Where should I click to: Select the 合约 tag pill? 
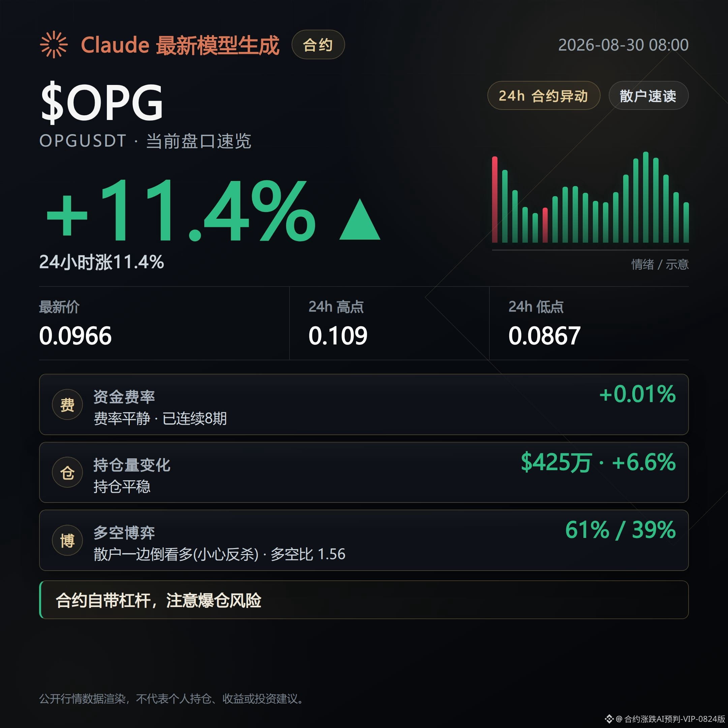[318, 44]
